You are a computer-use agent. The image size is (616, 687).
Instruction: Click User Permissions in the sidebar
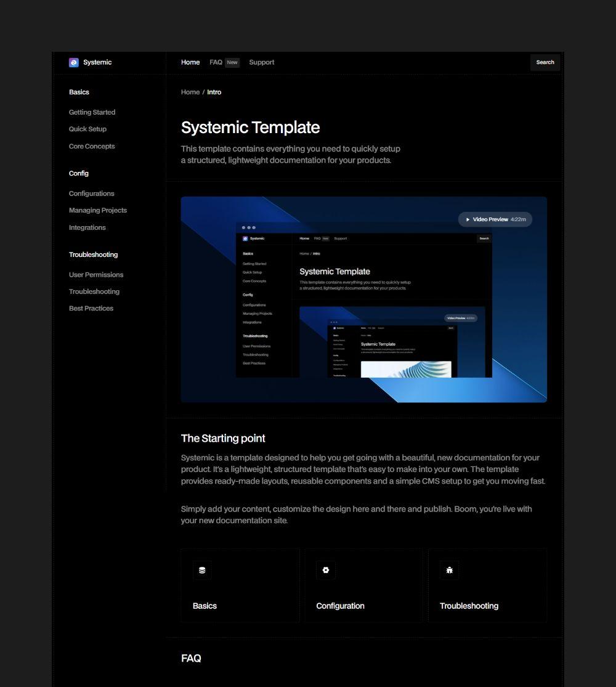coord(96,275)
